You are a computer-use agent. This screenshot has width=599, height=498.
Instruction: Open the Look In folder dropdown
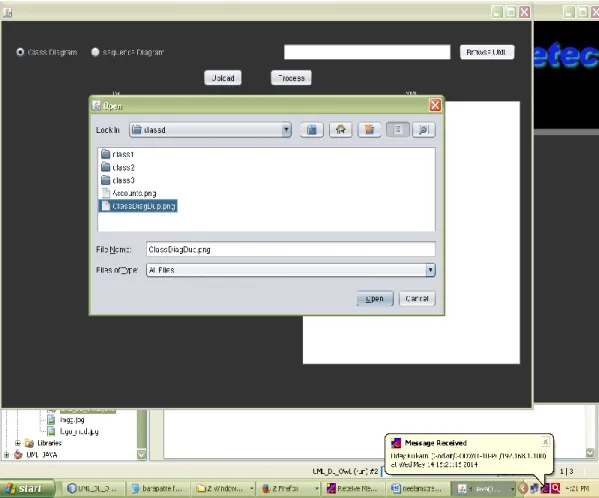(210, 130)
